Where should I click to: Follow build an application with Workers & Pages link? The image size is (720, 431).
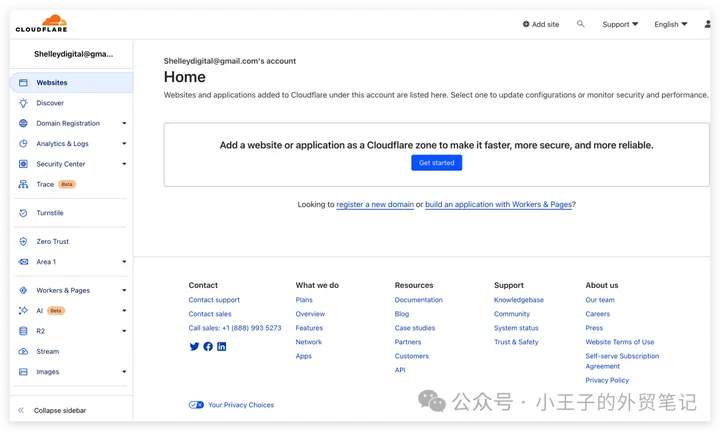(498, 204)
